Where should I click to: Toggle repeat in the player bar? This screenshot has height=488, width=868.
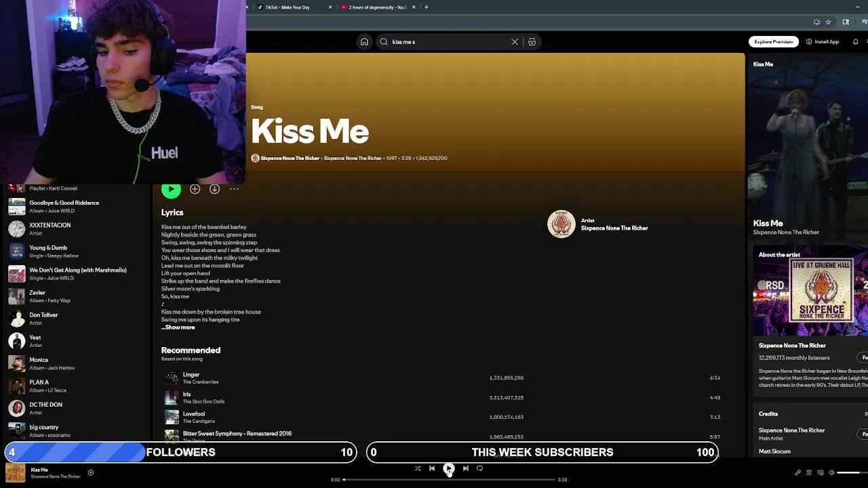click(x=479, y=468)
